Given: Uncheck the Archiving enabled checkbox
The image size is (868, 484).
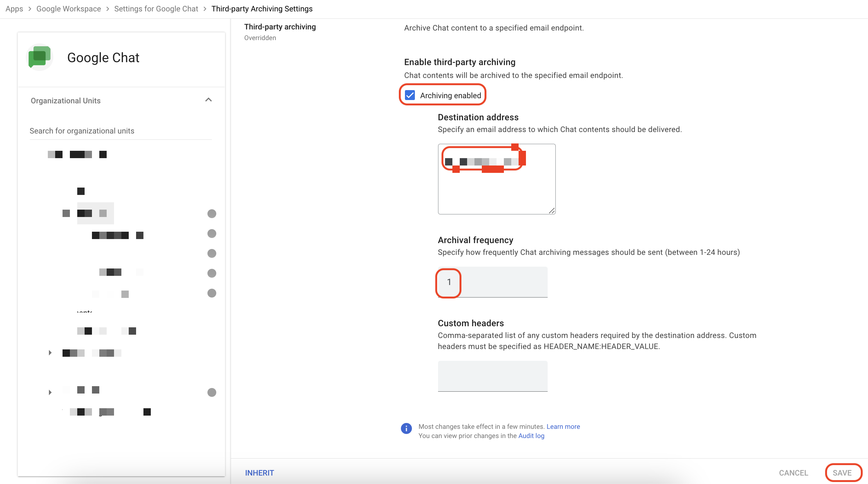Looking at the screenshot, I should (x=410, y=95).
